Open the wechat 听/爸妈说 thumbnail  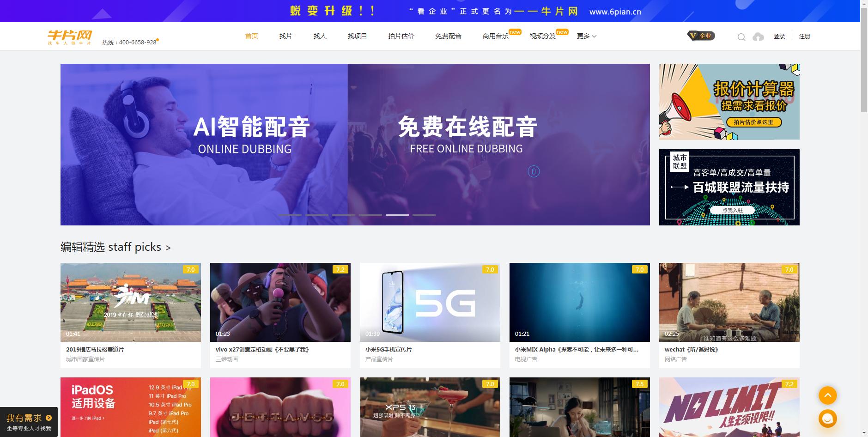729,302
